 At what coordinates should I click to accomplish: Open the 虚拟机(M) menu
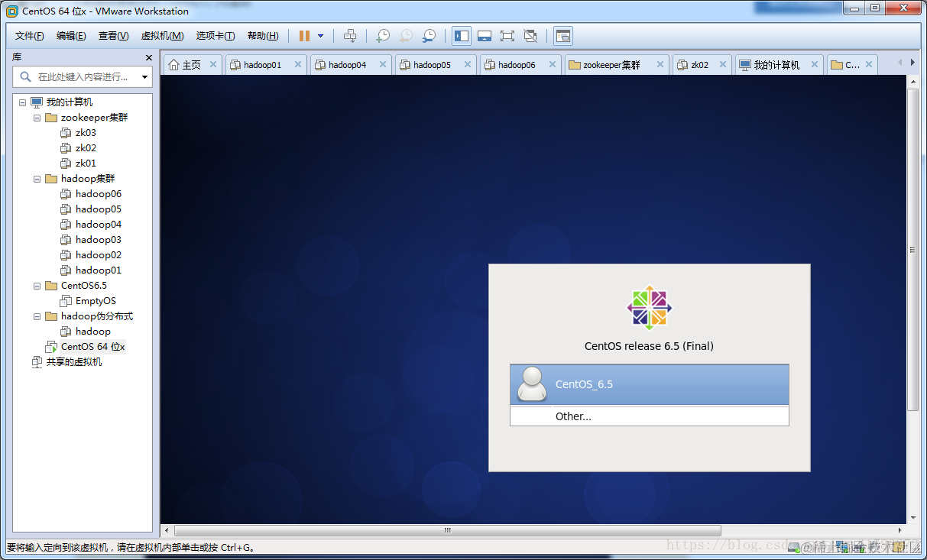point(163,36)
